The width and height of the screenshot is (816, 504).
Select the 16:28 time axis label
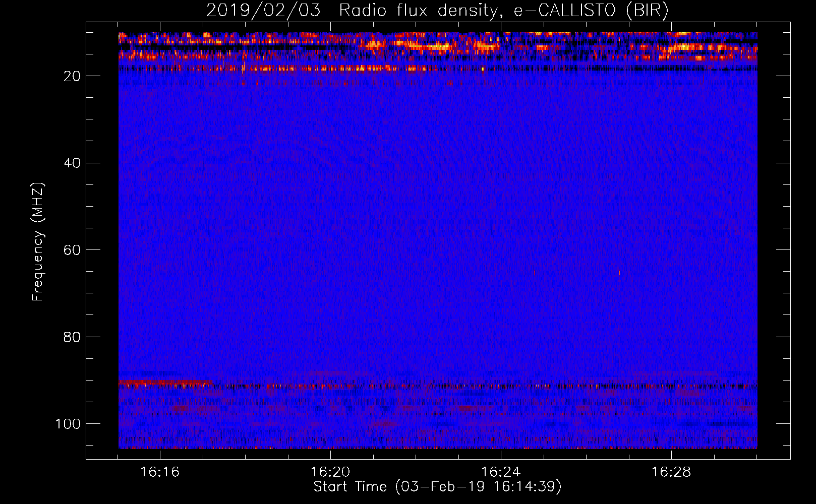coord(671,472)
